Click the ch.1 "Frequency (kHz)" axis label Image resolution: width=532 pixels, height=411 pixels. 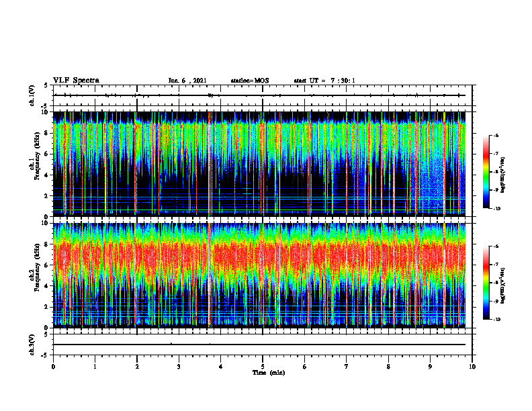tap(37, 156)
